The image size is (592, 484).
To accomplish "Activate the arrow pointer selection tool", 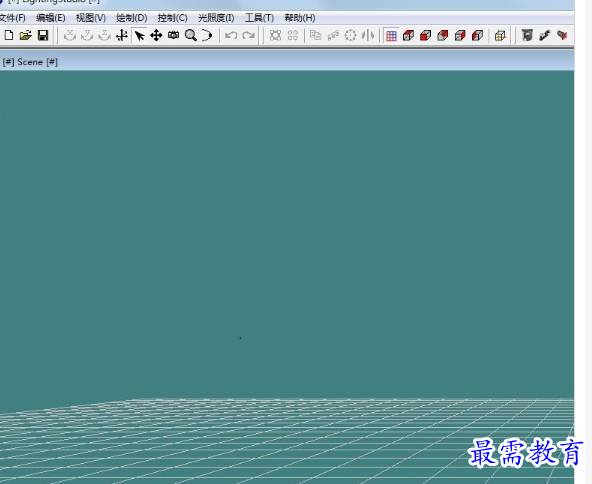I will (139, 36).
